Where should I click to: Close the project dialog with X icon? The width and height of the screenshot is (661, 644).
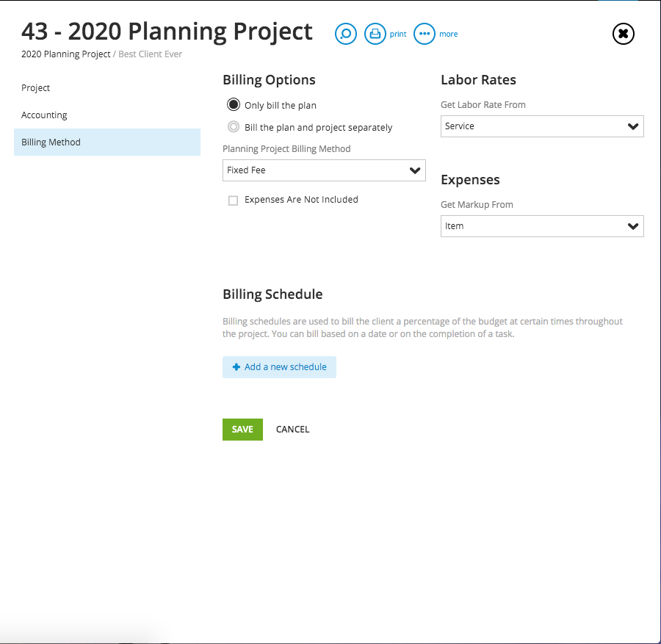click(623, 34)
